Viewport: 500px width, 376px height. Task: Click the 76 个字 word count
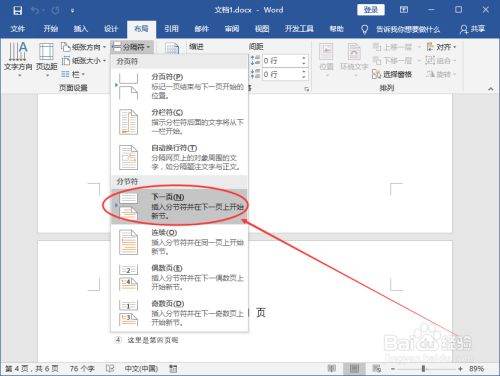tap(82, 368)
